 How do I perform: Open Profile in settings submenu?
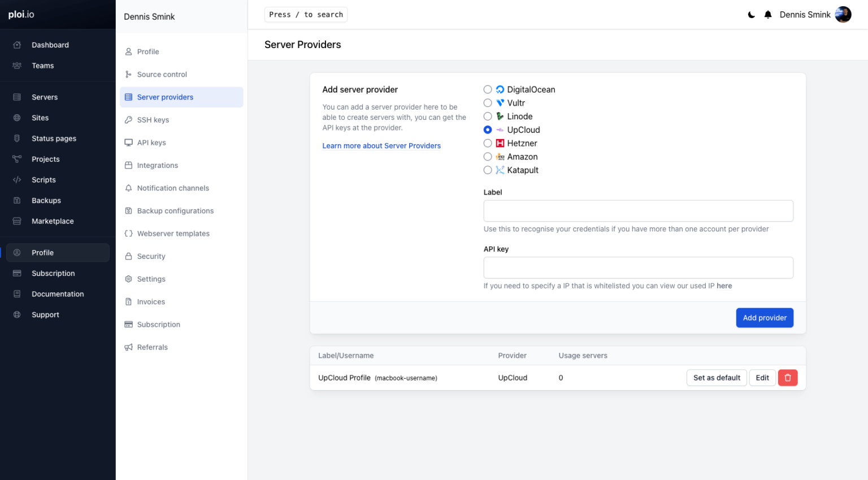(181, 51)
